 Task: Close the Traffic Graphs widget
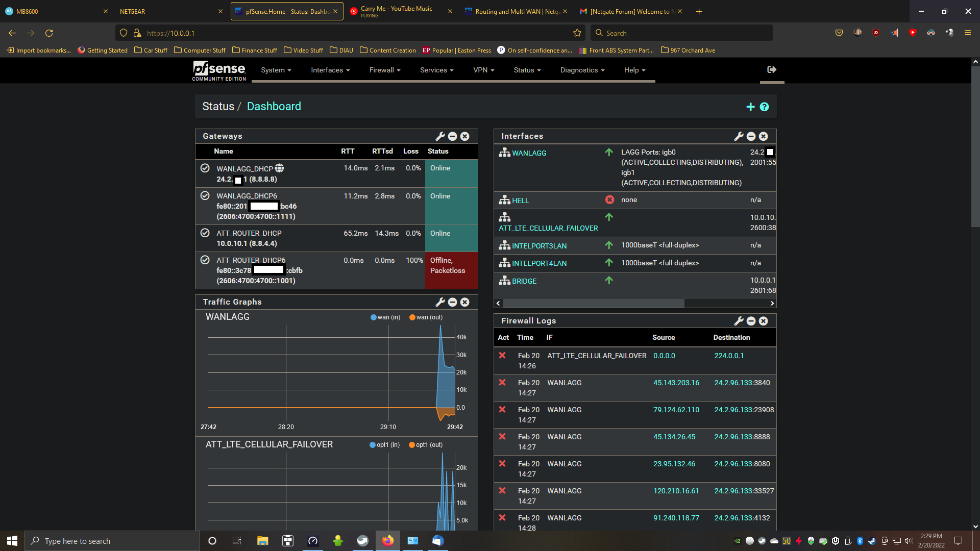465,302
